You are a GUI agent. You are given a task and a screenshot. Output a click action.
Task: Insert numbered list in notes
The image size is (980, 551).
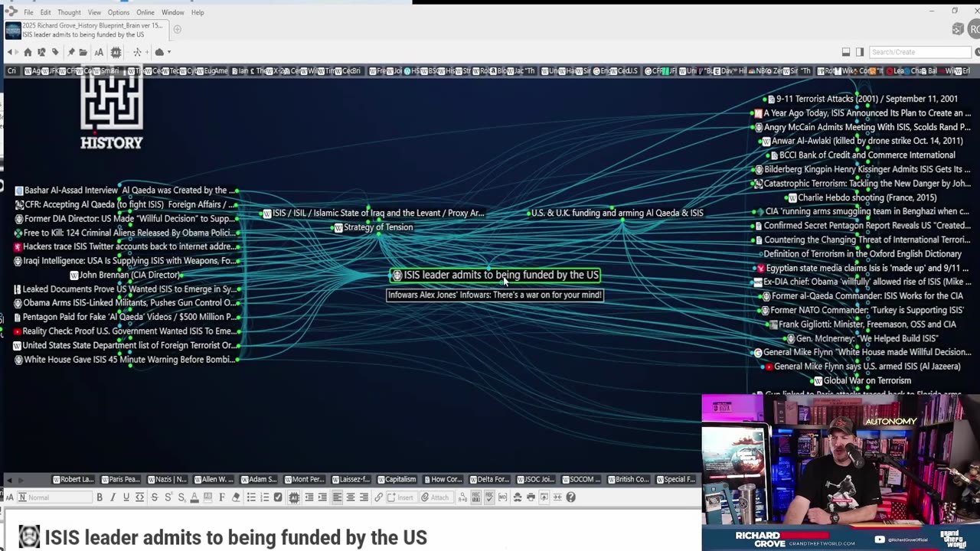coord(264,497)
